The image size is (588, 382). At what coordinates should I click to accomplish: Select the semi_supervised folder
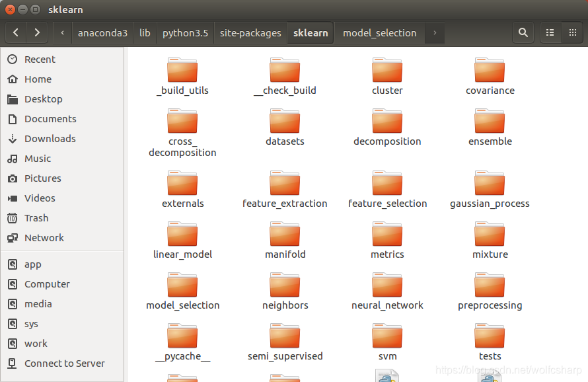[285, 342]
